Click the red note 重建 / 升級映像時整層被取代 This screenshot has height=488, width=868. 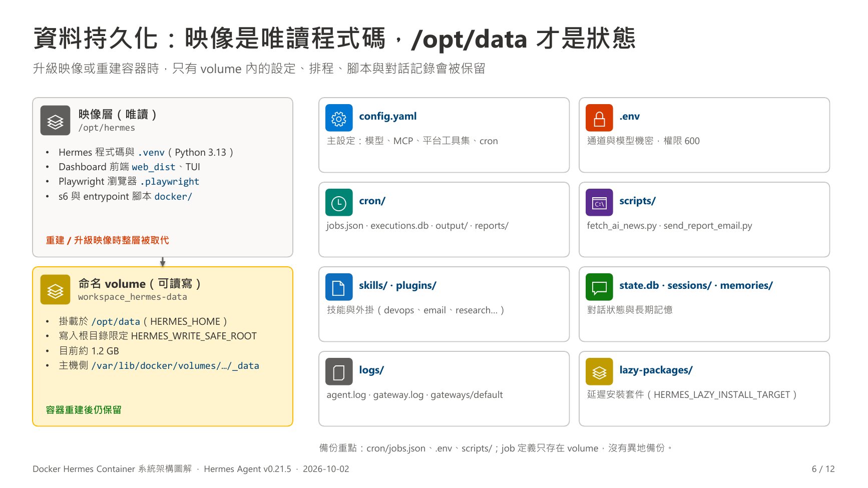click(x=107, y=240)
